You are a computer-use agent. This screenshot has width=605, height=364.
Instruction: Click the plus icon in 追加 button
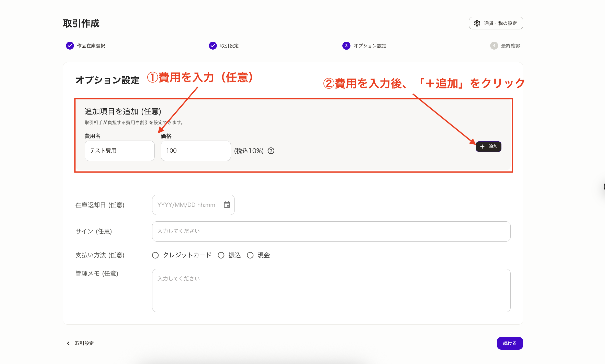[482, 146]
